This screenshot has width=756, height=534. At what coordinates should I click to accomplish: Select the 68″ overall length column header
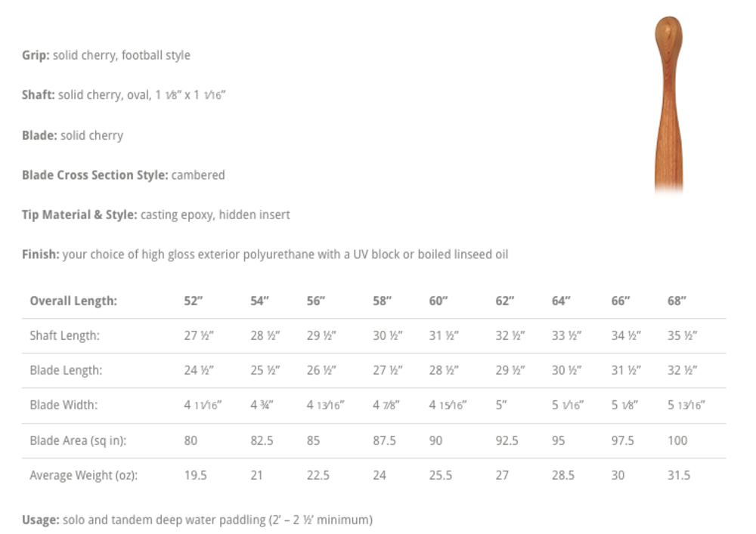tap(677, 301)
